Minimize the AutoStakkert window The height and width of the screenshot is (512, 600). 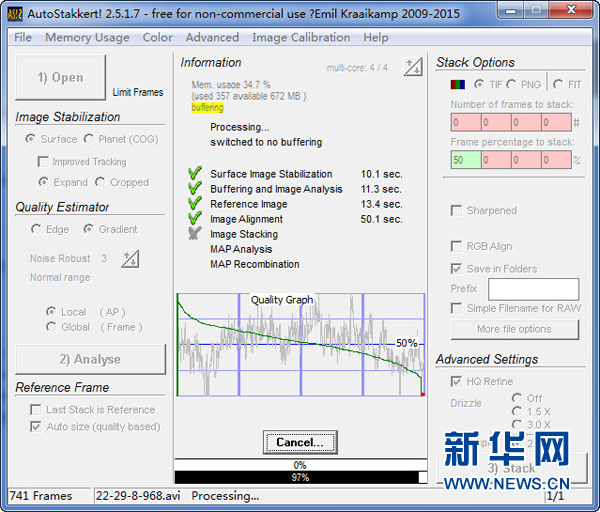pyautogui.click(x=510, y=10)
